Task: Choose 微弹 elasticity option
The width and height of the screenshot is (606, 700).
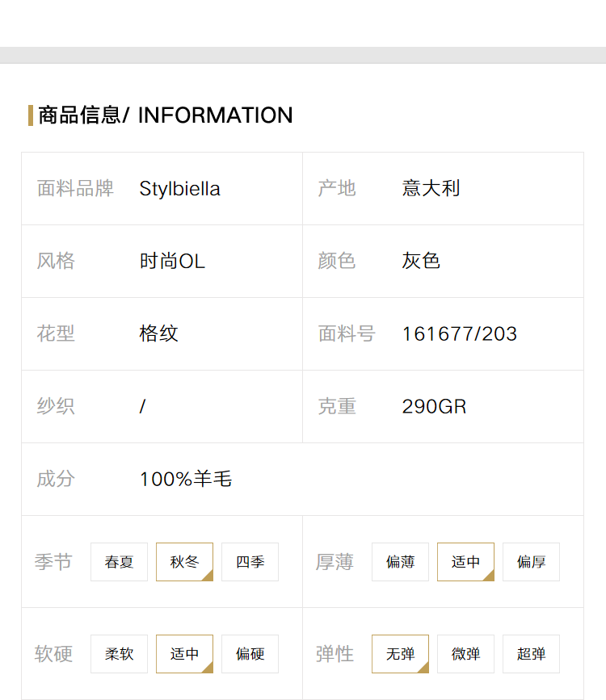Action: click(x=465, y=653)
